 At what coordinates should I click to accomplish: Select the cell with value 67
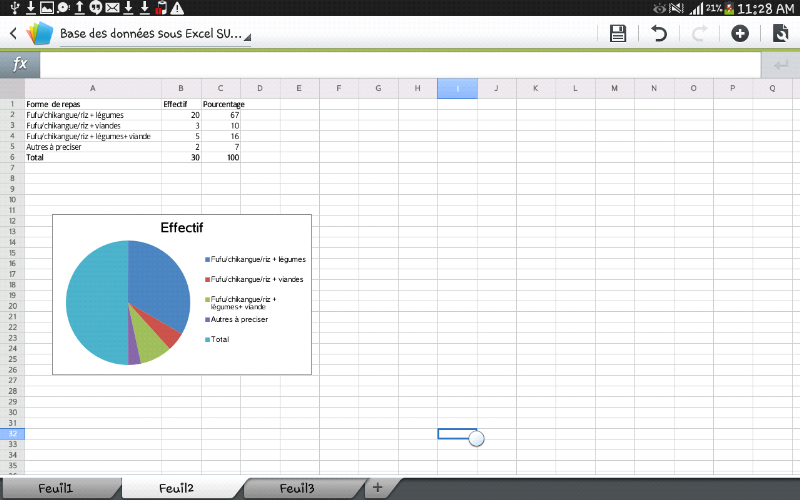click(221, 115)
